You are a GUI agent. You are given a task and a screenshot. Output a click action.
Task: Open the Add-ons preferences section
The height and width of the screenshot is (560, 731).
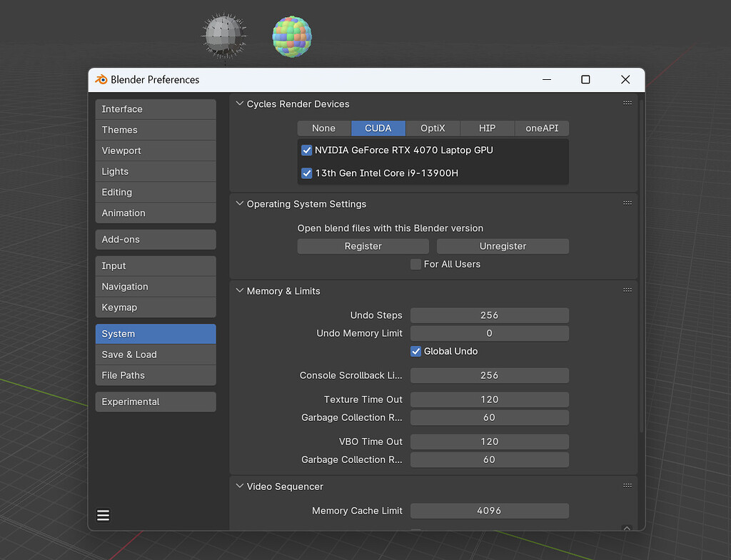point(155,238)
